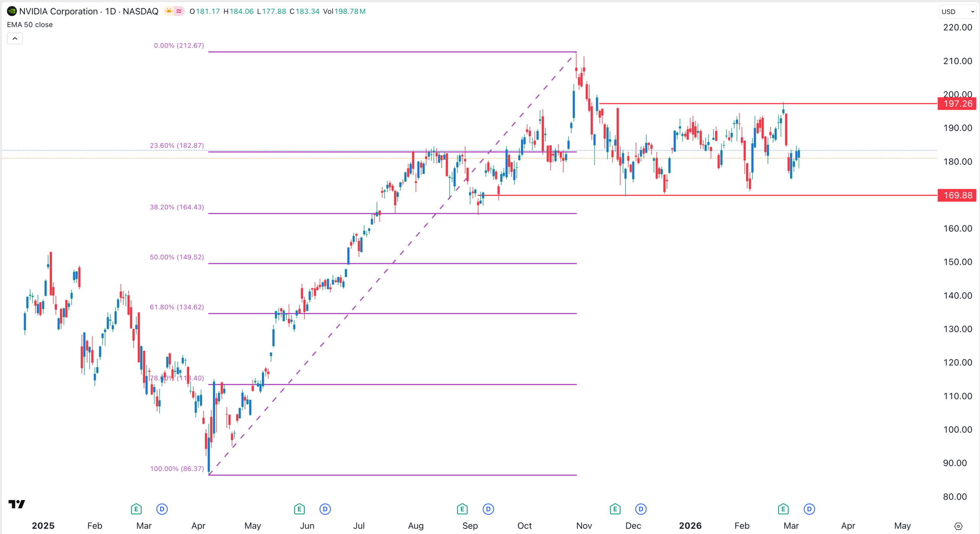Image resolution: width=980 pixels, height=534 pixels.
Task: Click the earnings E marker near September
Action: coord(462,509)
